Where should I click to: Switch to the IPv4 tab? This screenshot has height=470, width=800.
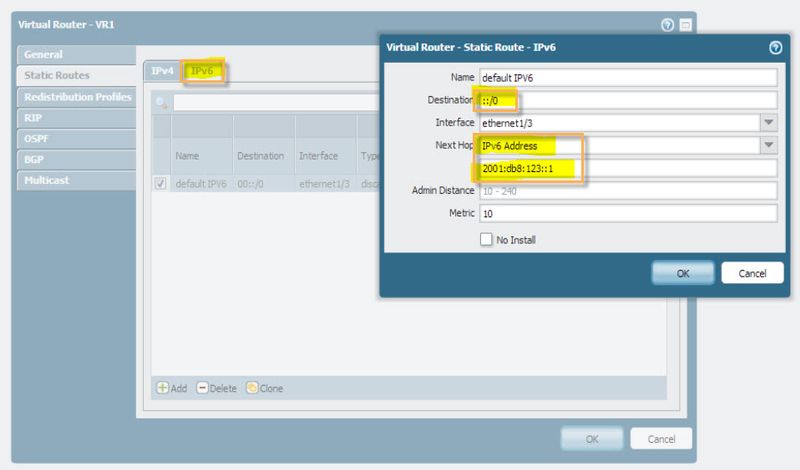point(162,71)
